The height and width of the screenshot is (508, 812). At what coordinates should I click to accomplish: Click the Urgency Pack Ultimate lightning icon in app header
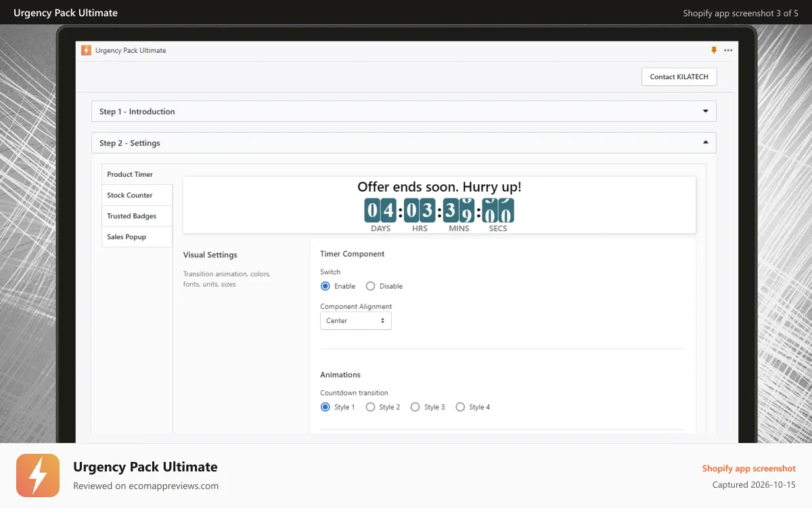86,50
